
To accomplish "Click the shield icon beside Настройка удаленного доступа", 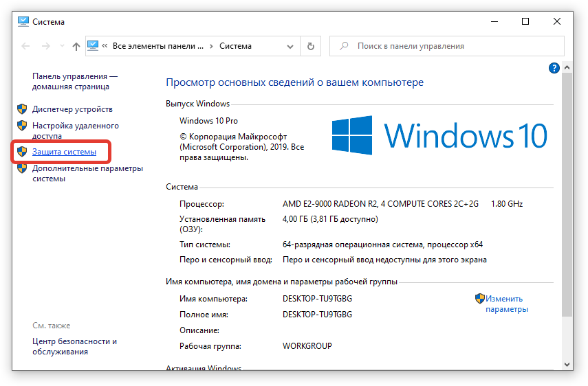I will (22, 126).
